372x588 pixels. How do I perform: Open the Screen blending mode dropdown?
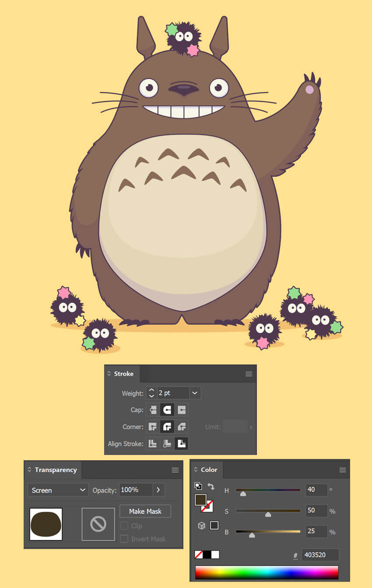tap(58, 490)
